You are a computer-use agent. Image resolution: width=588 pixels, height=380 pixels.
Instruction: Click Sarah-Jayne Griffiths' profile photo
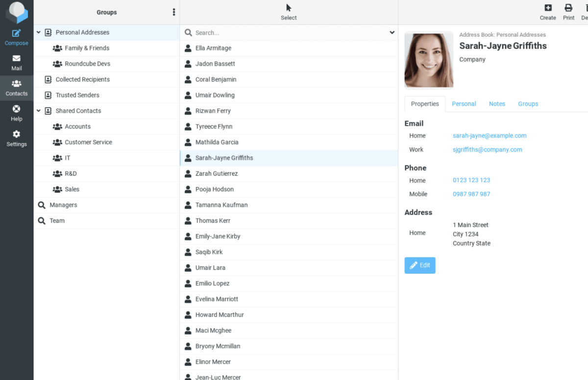(x=429, y=60)
